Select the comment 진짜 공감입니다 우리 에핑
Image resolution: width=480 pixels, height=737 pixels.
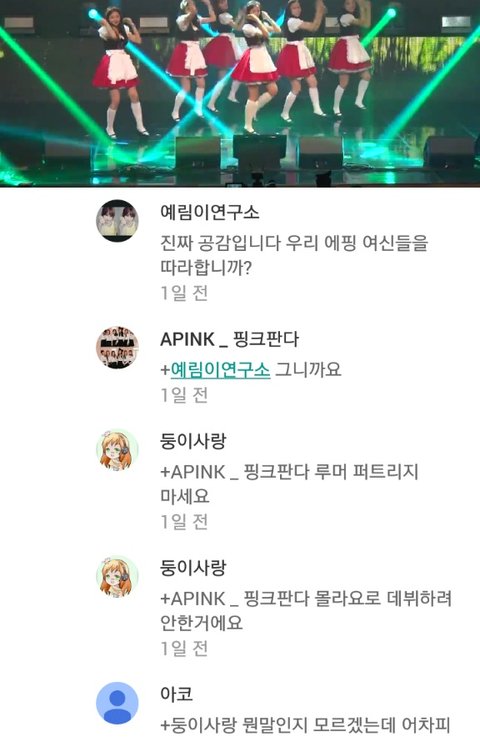(294, 255)
